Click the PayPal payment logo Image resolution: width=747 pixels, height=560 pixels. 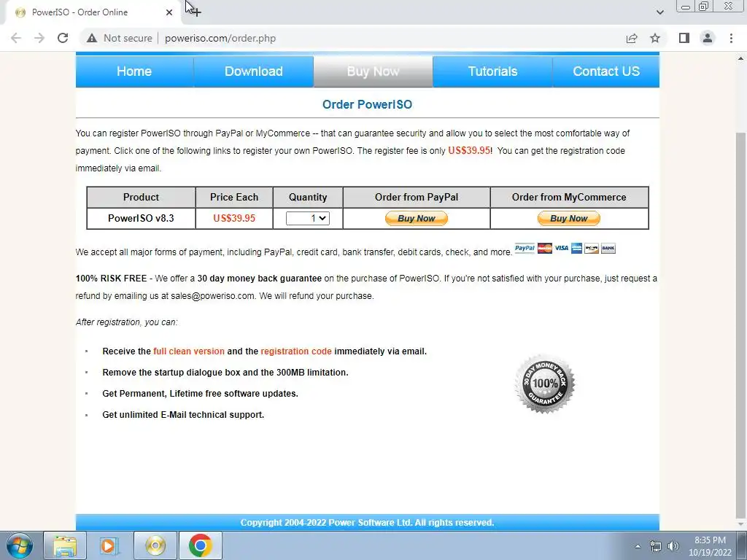point(525,248)
